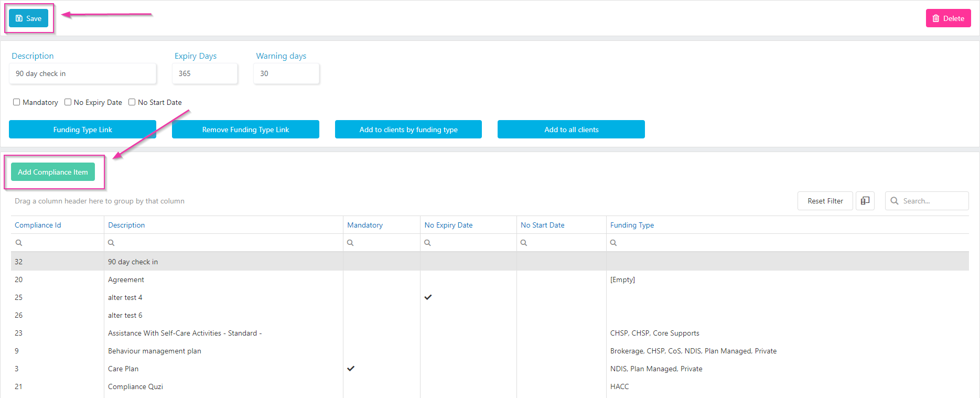Screen dimensions: 980x398
Task: Click the Description filter search icon
Action: pos(111,243)
